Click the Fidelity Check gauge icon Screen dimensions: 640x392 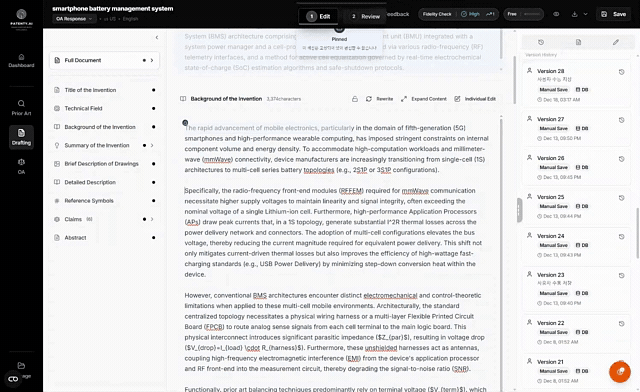(463, 14)
